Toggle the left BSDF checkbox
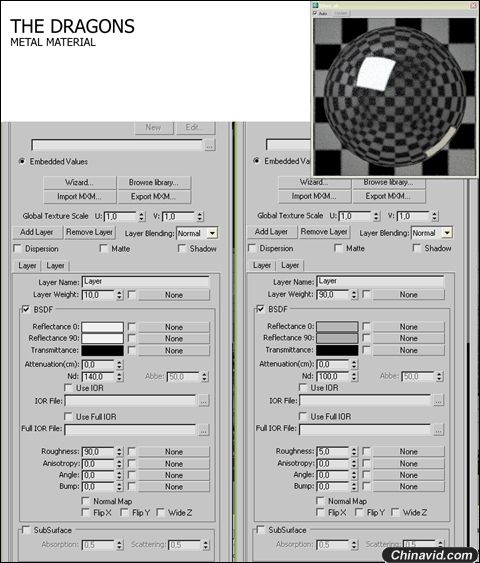 (x=26, y=310)
